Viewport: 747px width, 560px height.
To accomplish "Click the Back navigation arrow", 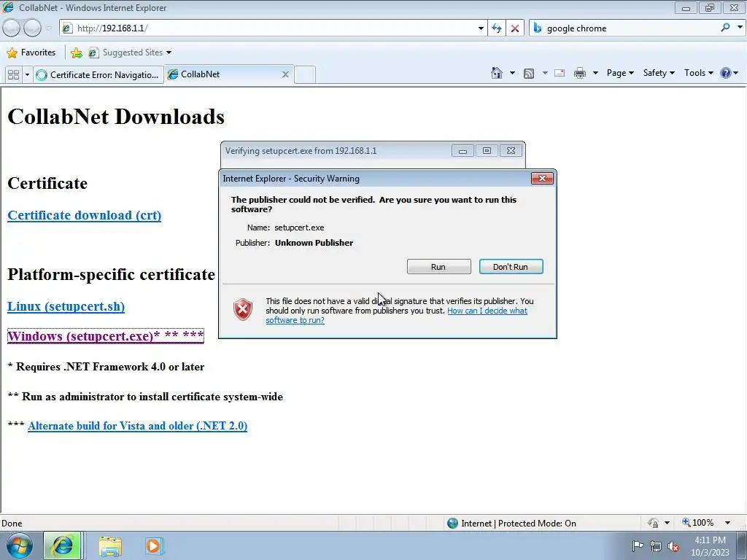I will [x=12, y=28].
